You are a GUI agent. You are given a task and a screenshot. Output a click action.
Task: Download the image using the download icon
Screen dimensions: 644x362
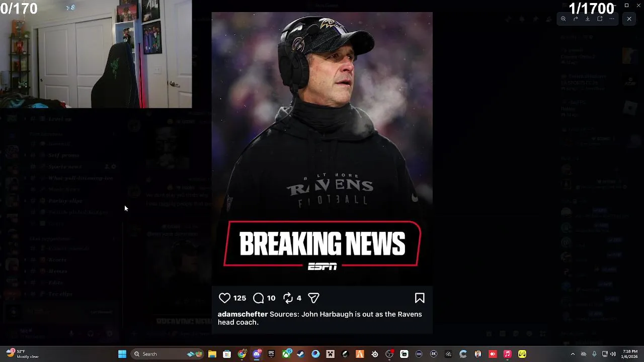click(x=588, y=19)
